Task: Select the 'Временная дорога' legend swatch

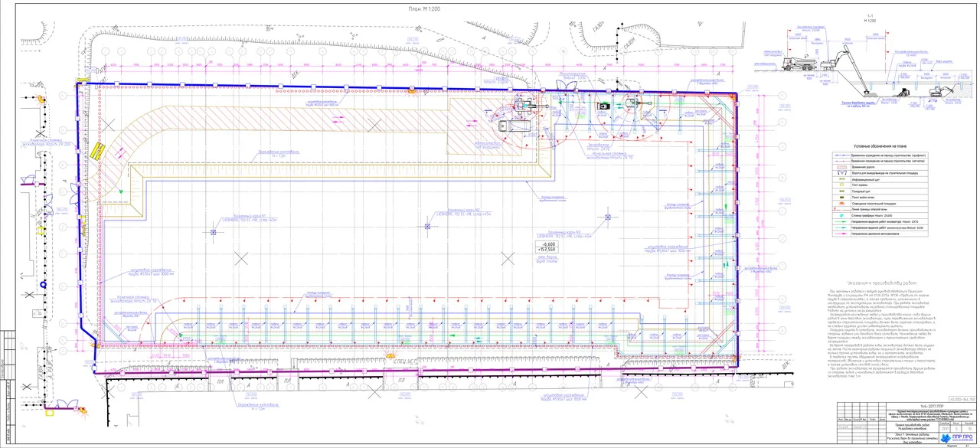Action: tap(842, 168)
